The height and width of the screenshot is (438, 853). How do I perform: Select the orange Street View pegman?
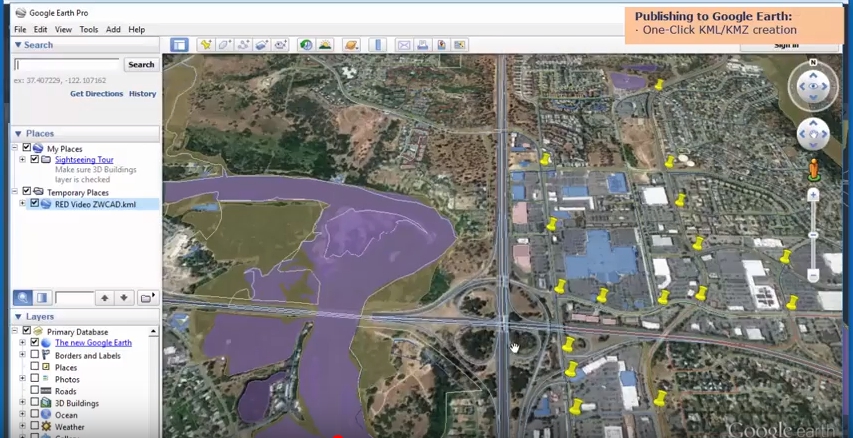[813, 170]
